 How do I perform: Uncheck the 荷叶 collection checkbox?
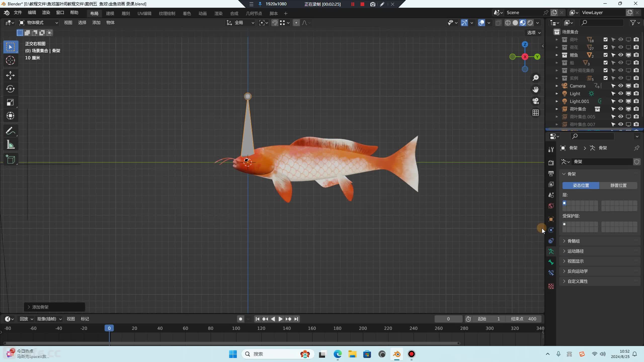(x=606, y=39)
